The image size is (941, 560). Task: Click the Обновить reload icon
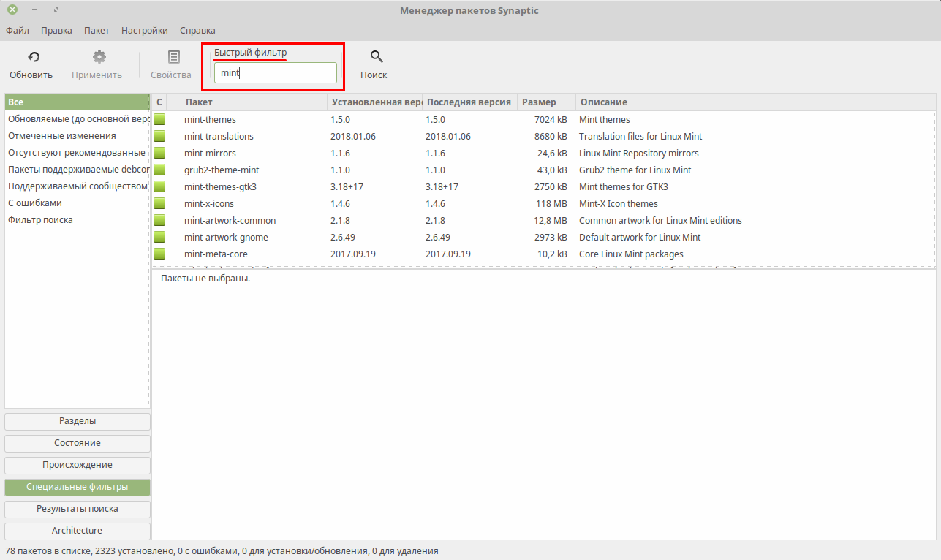tap(33, 57)
